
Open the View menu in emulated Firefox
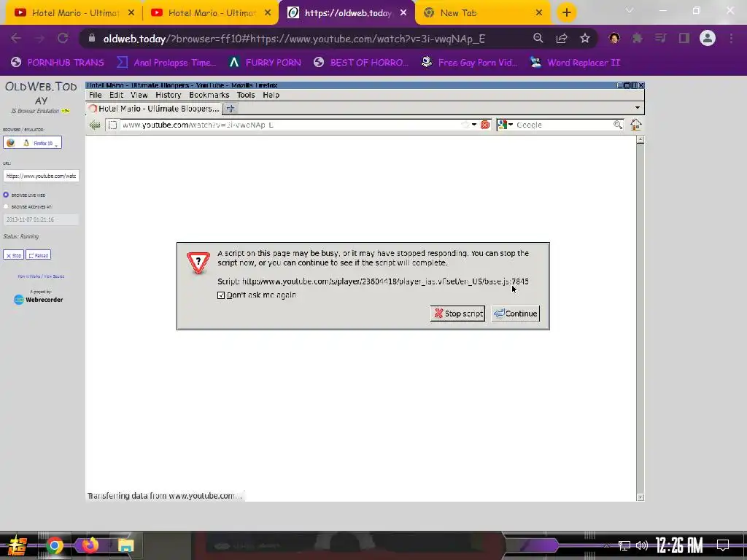click(139, 95)
